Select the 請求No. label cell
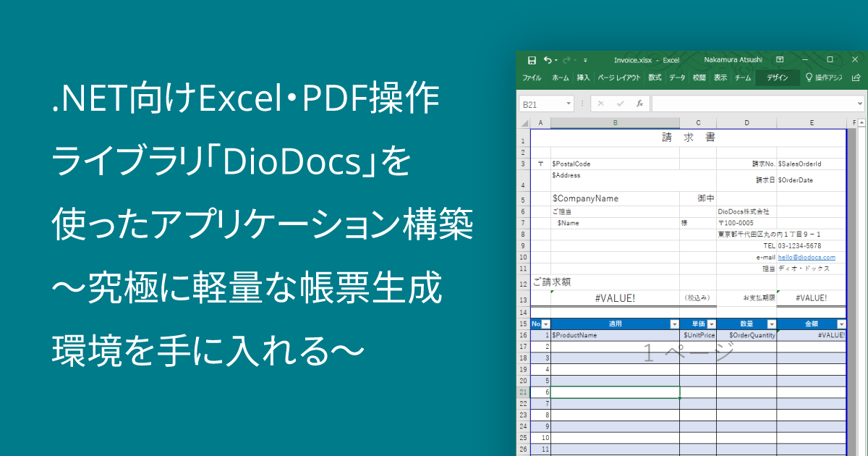Image resolution: width=868 pixels, height=456 pixels. 746,164
